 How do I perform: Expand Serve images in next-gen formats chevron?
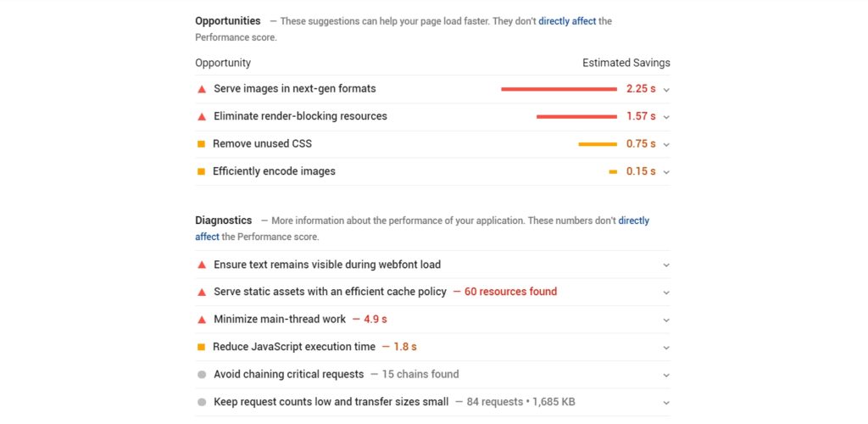click(666, 89)
